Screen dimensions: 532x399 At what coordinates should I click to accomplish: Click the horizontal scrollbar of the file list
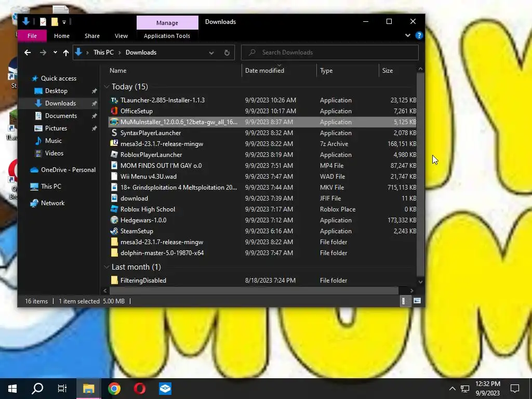tap(254, 291)
